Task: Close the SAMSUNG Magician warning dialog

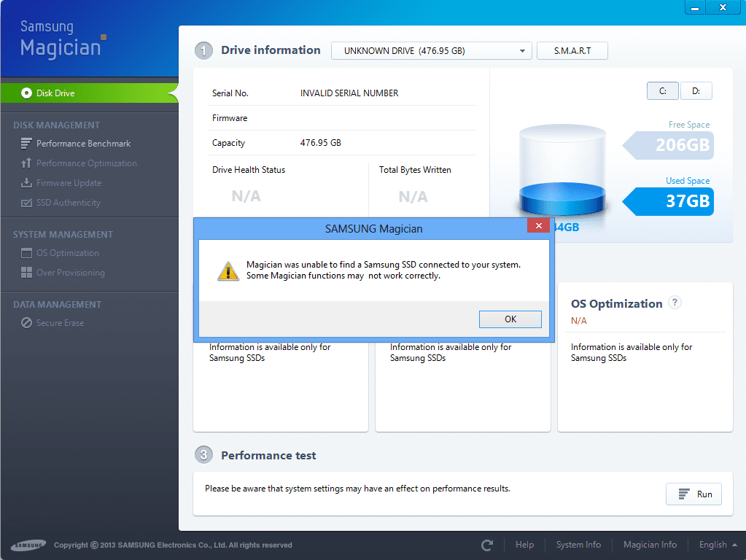Action: click(539, 225)
